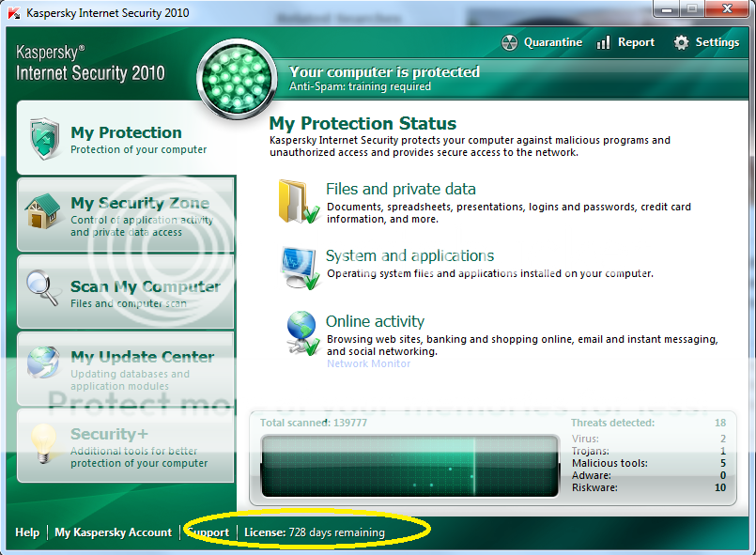Screen dimensions: 756x555
Task: Select the Scan My Computer tab
Action: click(126, 292)
